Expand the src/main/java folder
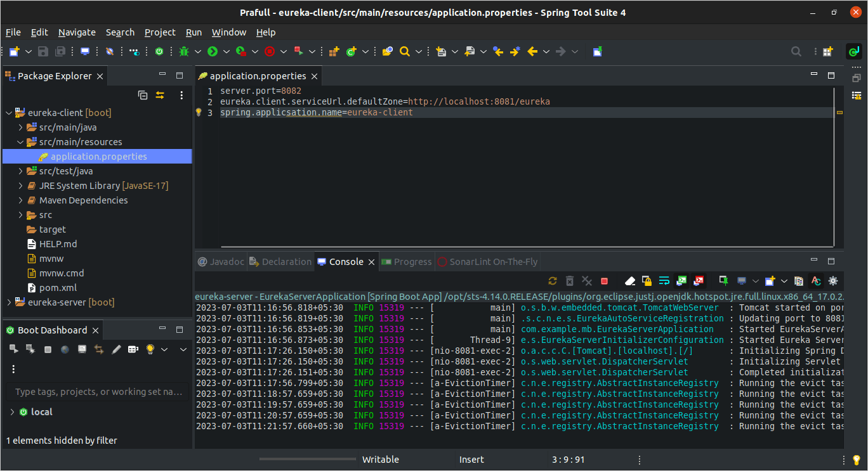The width and height of the screenshot is (868, 471). coord(20,127)
